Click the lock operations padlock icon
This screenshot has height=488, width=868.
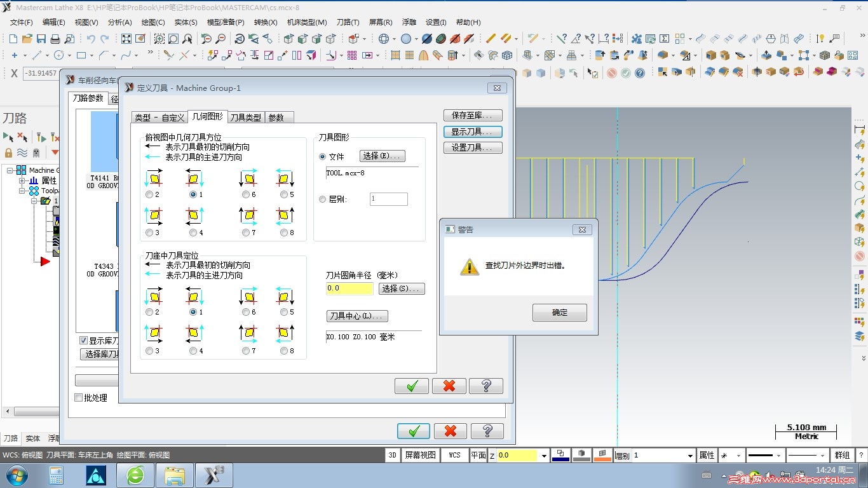tap(8, 152)
